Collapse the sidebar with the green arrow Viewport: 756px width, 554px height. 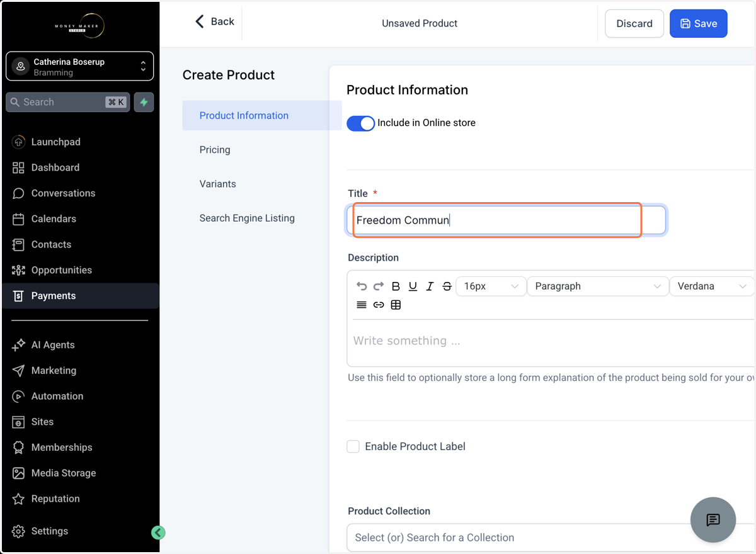(x=158, y=533)
